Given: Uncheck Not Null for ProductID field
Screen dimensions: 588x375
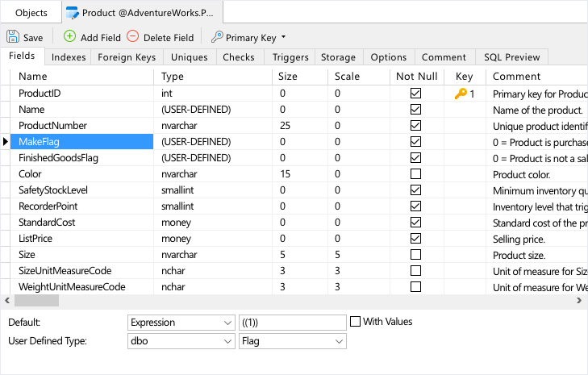Looking at the screenshot, I should 415,94.
